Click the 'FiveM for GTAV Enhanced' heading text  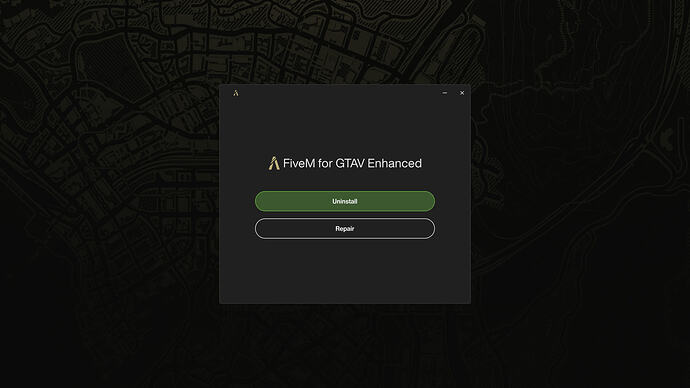(352, 163)
